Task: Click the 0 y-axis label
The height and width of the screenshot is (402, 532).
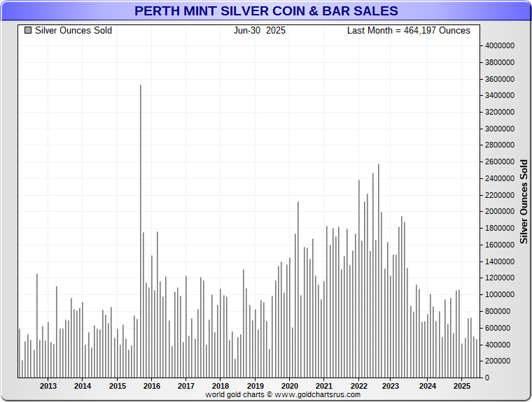Action: point(487,378)
